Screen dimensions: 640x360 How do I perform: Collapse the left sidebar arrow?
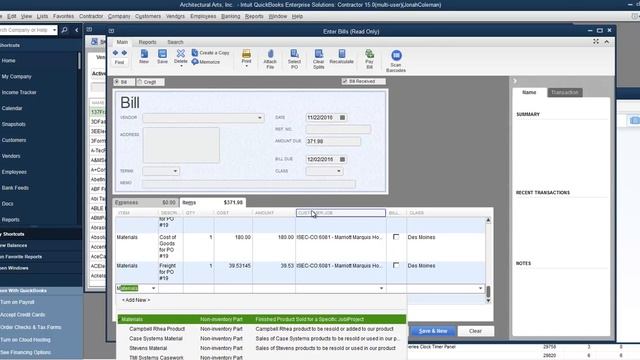77,30
